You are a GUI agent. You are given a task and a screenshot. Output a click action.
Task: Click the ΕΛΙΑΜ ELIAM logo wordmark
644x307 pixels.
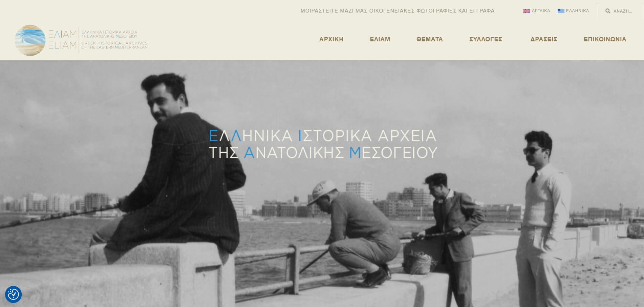(62, 40)
